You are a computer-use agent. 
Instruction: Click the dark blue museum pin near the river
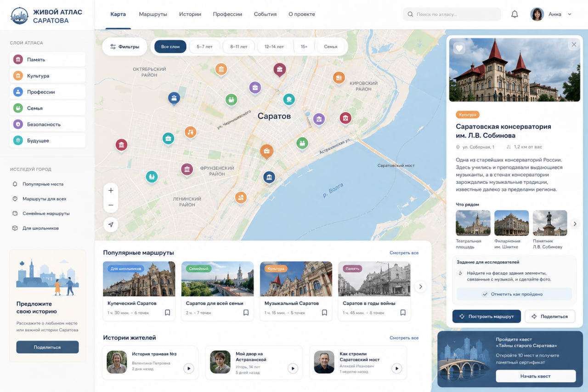coord(269,177)
